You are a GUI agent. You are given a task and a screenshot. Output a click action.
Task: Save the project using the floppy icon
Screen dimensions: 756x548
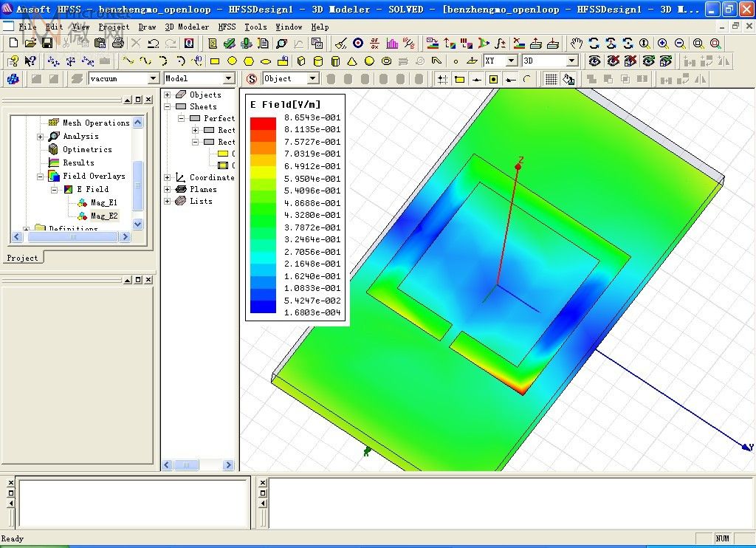pyautogui.click(x=47, y=44)
